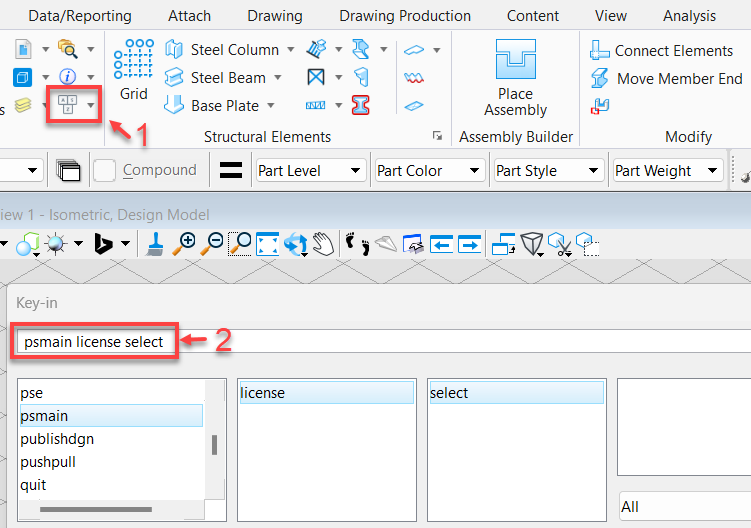Expand the Steel Column dropdown arrow
The height and width of the screenshot is (528, 751).
coord(291,50)
